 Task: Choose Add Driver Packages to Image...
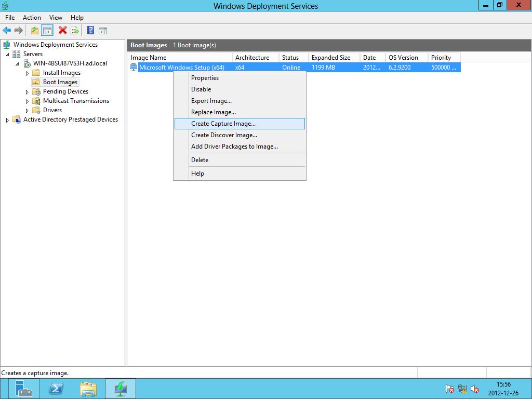240,147
